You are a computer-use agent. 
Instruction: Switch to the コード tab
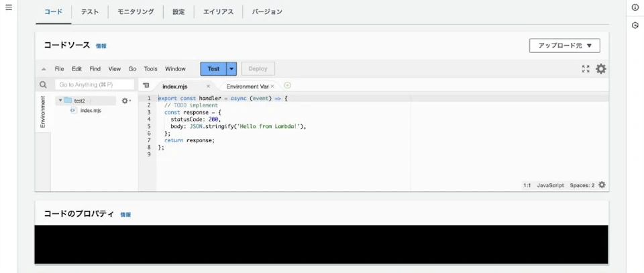coord(54,12)
